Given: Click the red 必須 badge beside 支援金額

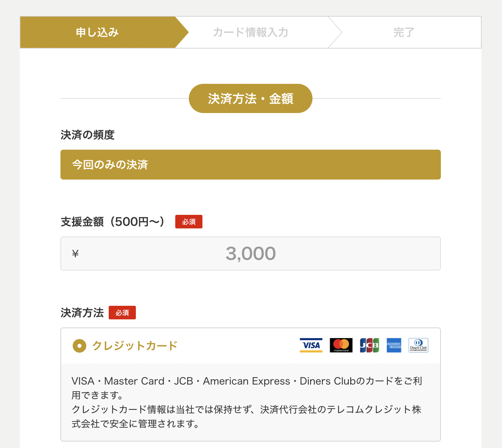Looking at the screenshot, I should (189, 222).
